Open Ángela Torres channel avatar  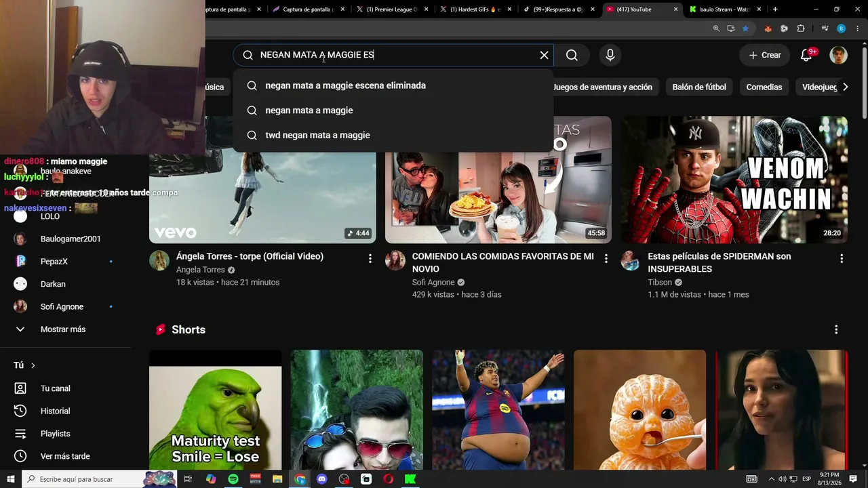point(159,260)
